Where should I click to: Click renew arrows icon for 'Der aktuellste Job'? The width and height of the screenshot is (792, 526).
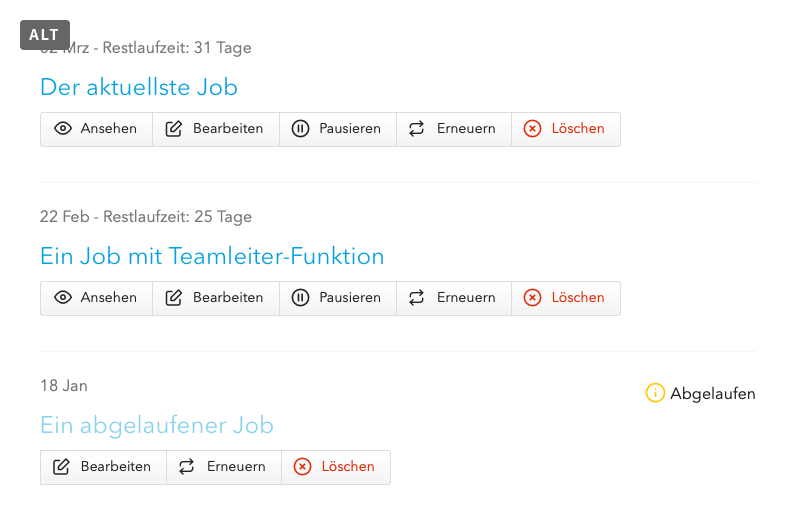coord(417,129)
